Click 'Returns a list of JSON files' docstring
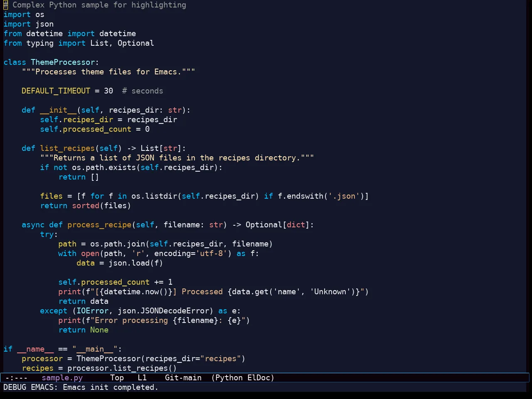The image size is (532, 399). pos(177,158)
